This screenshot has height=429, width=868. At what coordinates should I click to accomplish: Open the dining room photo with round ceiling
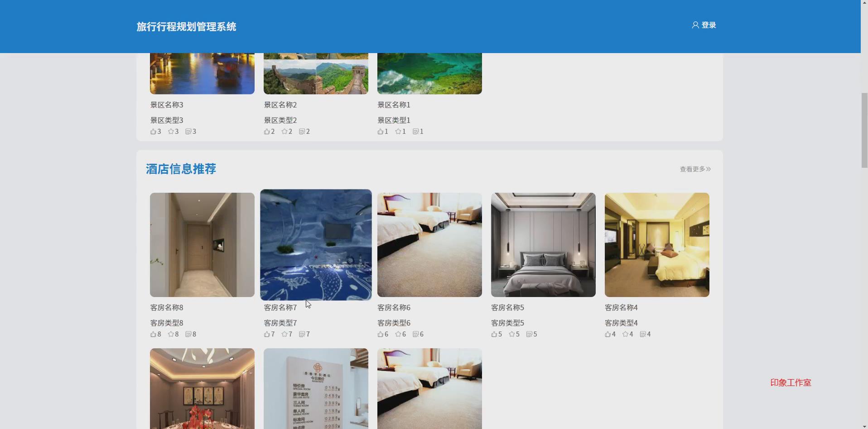202,389
